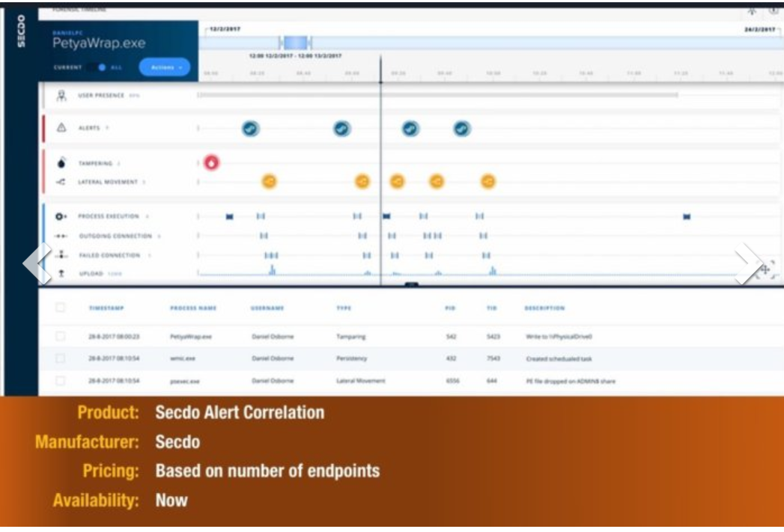Click the 'Tampering' type cell in the table
The image size is (784, 532).
351,337
